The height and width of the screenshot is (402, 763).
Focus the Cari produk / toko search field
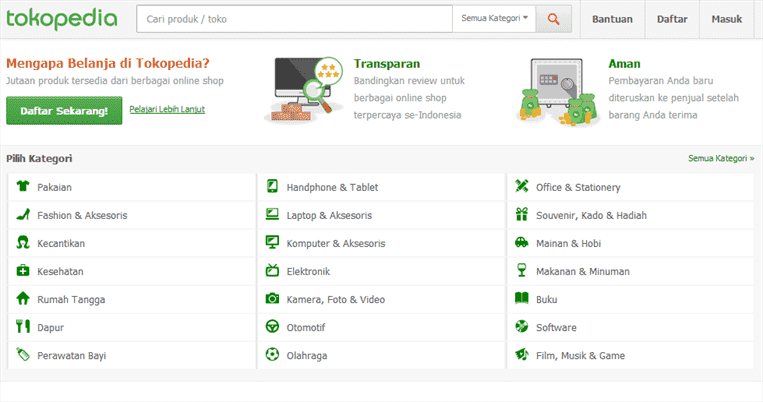[295, 19]
